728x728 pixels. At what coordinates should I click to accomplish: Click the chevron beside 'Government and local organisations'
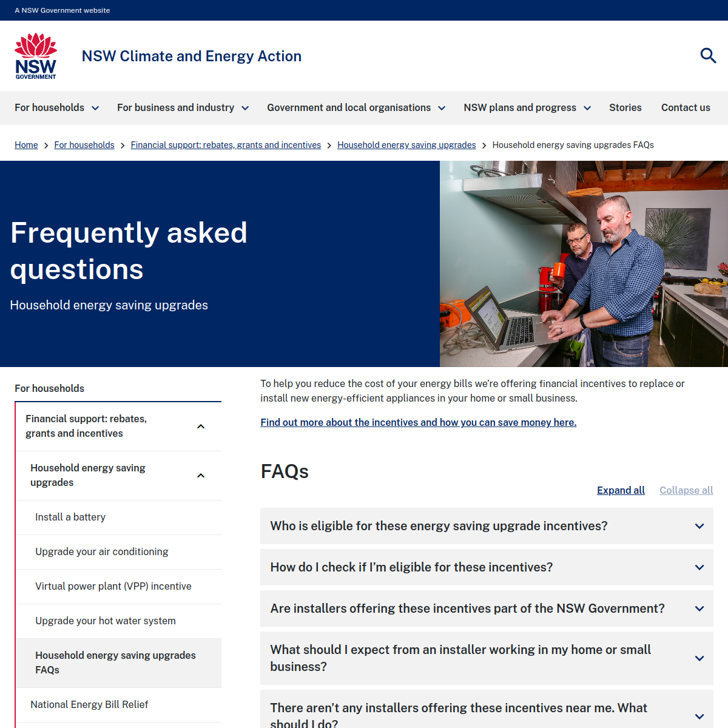[442, 107]
